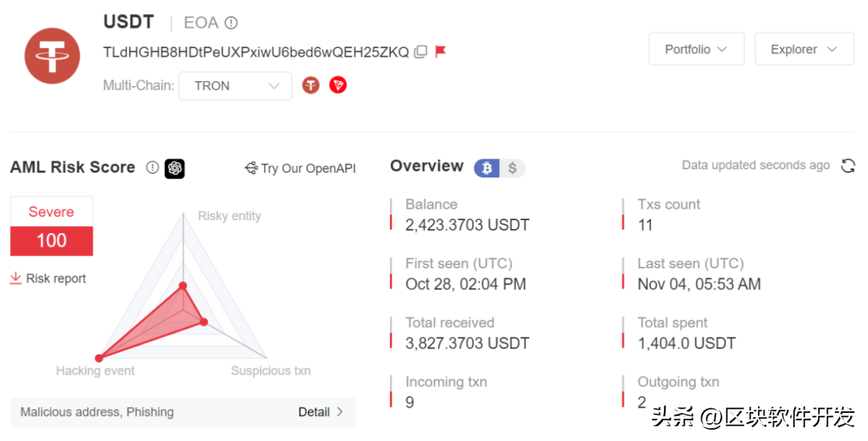
Task: Expand the Explorer dropdown
Action: (x=804, y=49)
